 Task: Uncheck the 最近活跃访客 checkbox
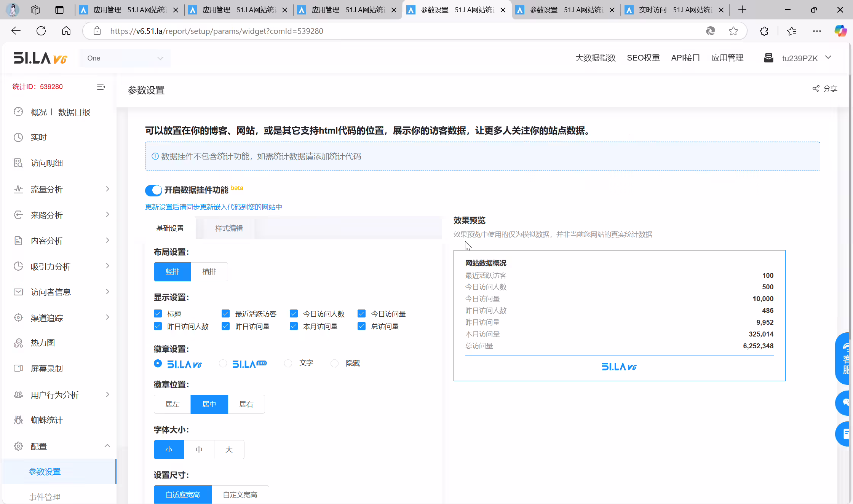225,314
